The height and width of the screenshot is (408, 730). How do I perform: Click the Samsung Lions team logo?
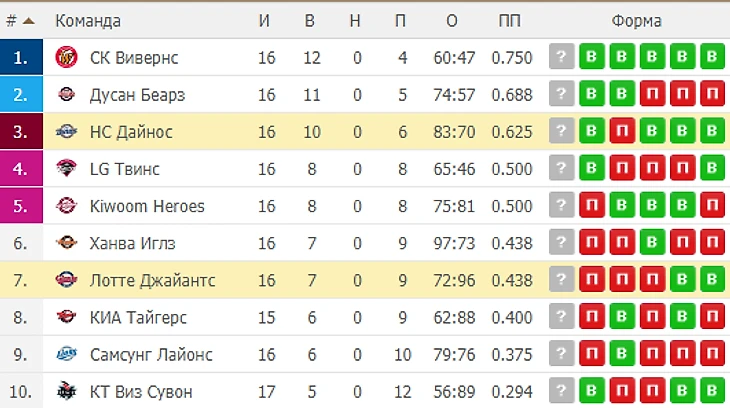(66, 354)
